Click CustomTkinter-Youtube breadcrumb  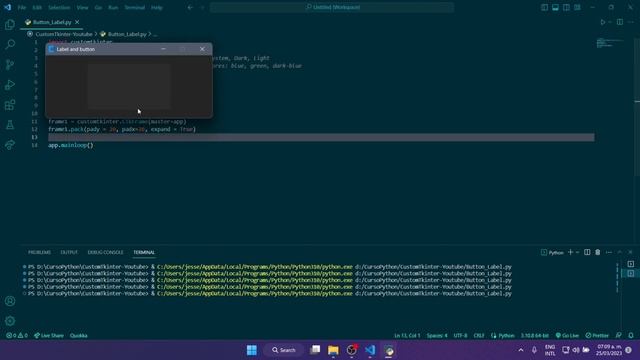[64, 34]
